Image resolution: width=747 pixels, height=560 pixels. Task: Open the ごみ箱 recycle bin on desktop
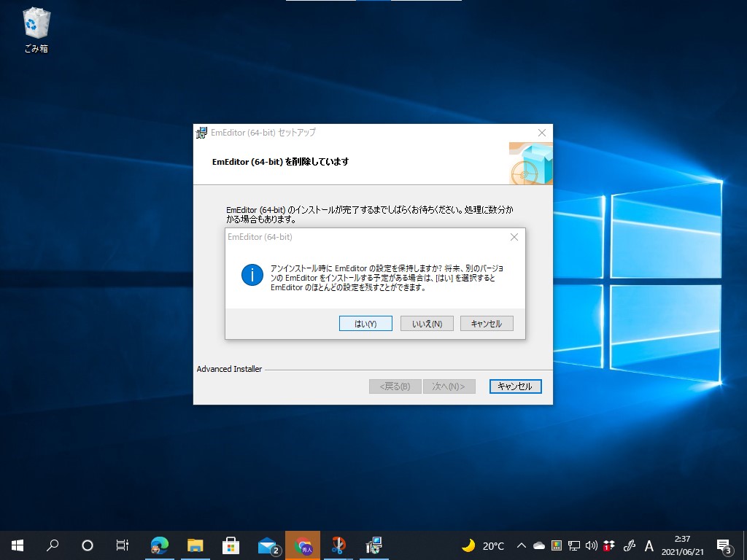(x=36, y=29)
